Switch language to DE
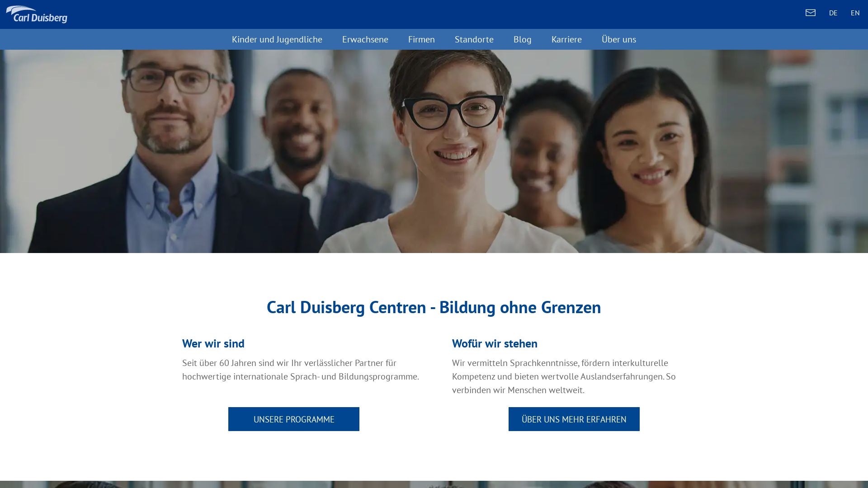This screenshot has width=868, height=488. click(833, 13)
